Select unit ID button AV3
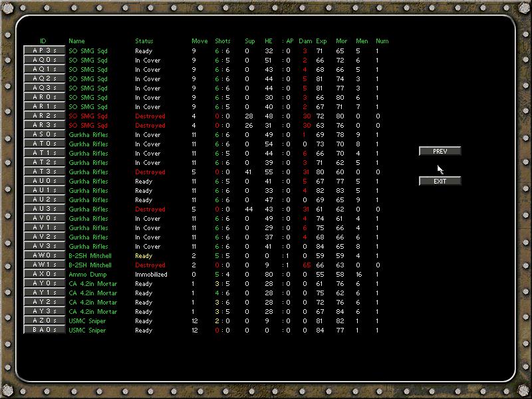532x399 pixels. 44,246
